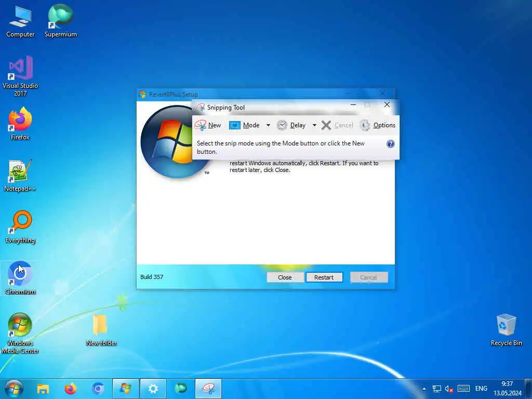The image size is (532, 399).
Task: Click Show desktop strip at taskbar end
Action: pos(528,389)
